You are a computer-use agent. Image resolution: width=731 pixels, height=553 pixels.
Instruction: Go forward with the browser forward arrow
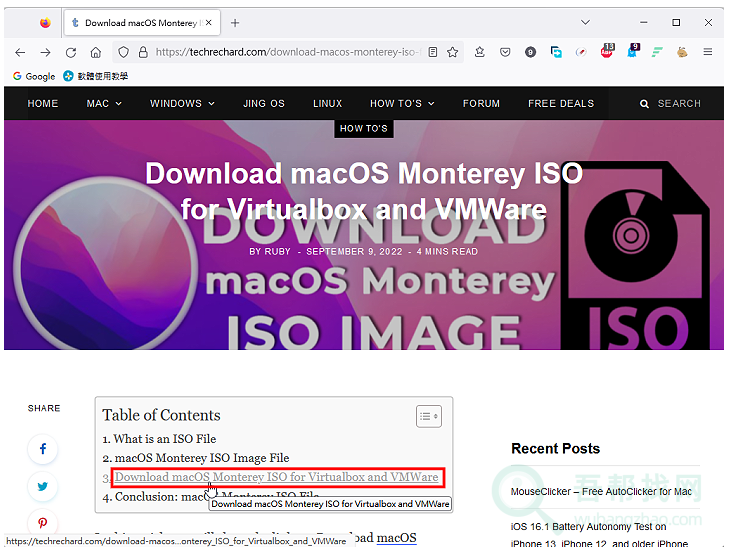[x=45, y=52]
